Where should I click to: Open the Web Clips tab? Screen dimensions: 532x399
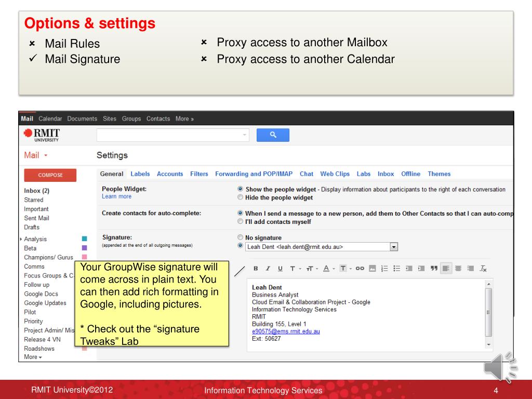(335, 174)
